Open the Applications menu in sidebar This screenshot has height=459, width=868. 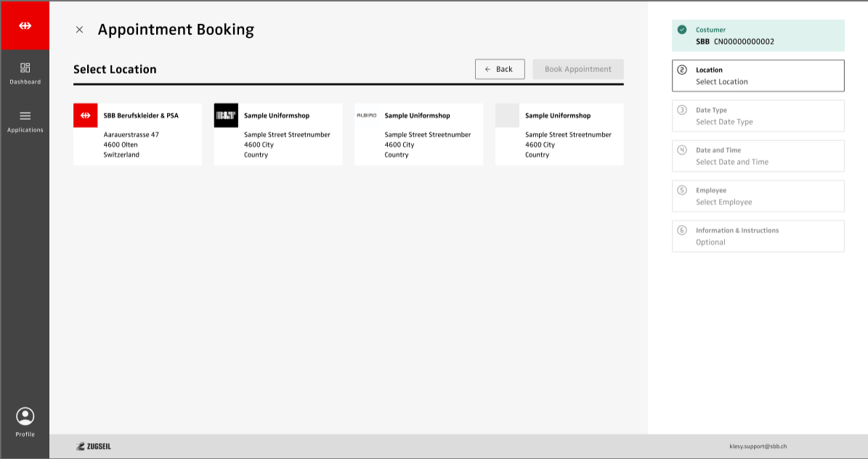(25, 121)
